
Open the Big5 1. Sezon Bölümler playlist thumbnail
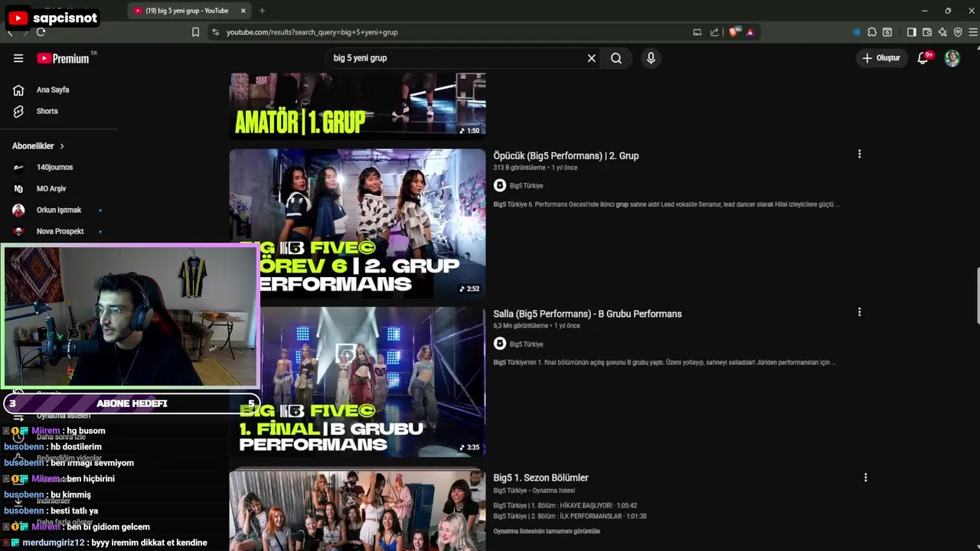click(358, 509)
